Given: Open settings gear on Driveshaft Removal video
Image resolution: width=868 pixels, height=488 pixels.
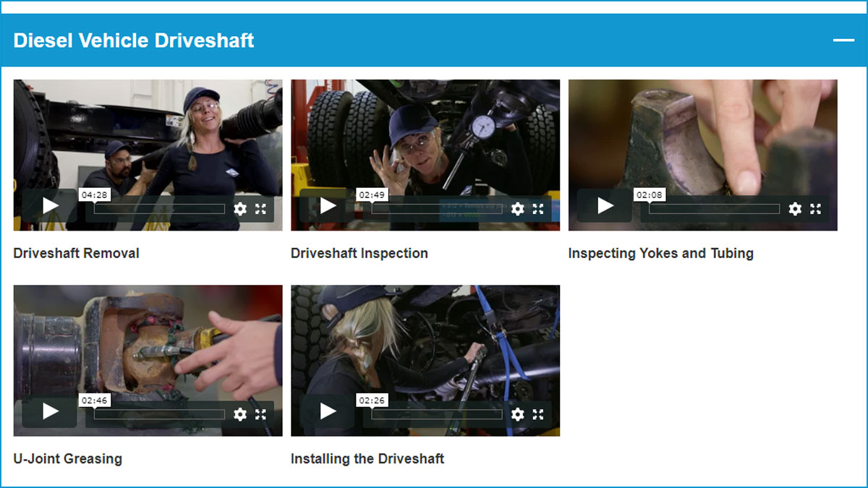Looking at the screenshot, I should point(240,209).
